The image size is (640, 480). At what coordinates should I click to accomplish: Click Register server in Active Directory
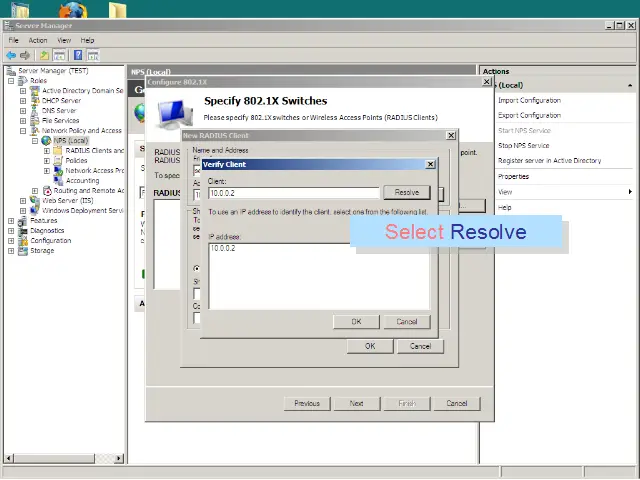(x=549, y=161)
